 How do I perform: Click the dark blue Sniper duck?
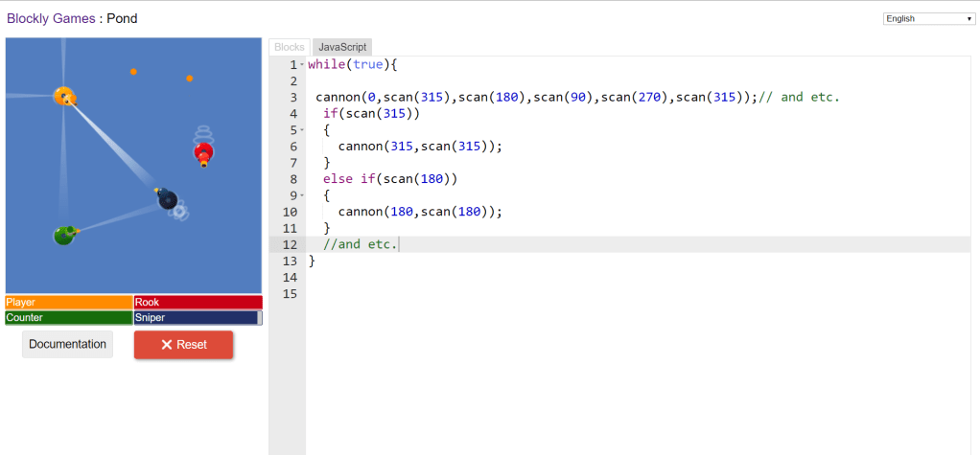(167, 198)
